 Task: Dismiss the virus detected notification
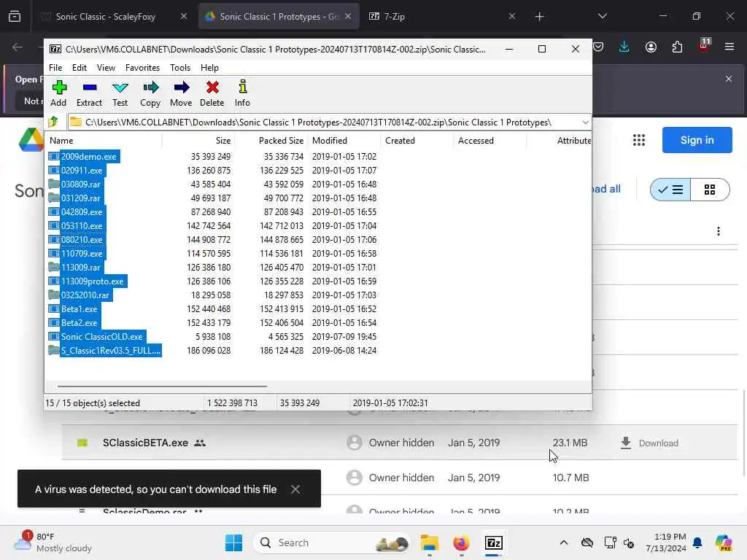[x=295, y=489]
